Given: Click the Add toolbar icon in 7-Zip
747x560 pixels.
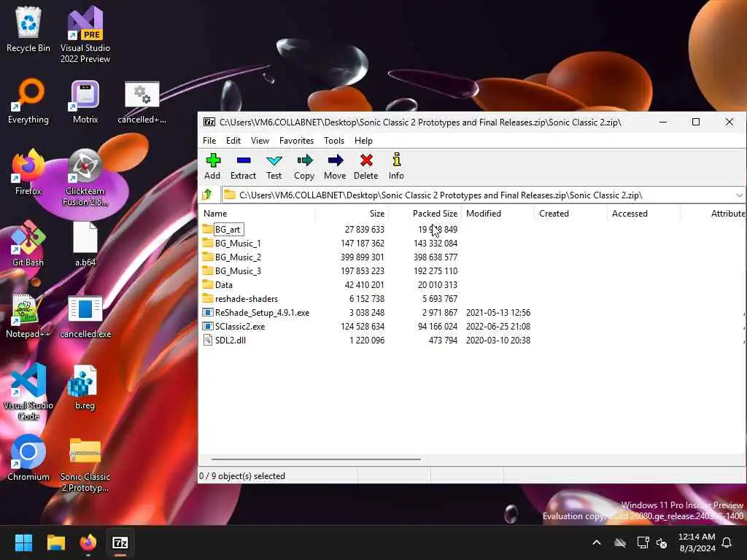Looking at the screenshot, I should tap(212, 166).
